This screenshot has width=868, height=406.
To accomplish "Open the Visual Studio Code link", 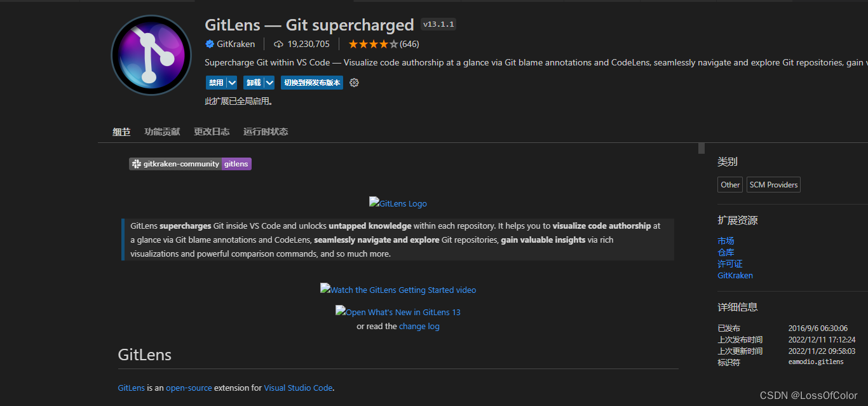I will coord(298,388).
